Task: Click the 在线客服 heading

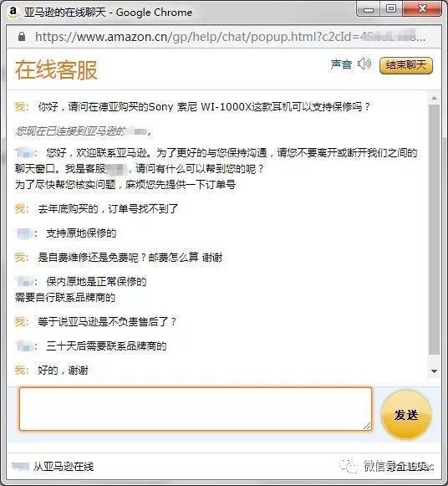Action: [x=56, y=70]
